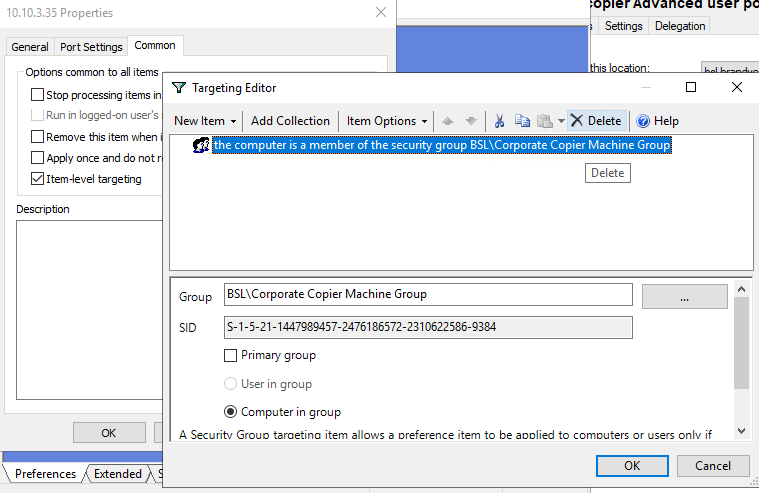Click the funnel icon in the Targeting Editor title

coord(179,87)
